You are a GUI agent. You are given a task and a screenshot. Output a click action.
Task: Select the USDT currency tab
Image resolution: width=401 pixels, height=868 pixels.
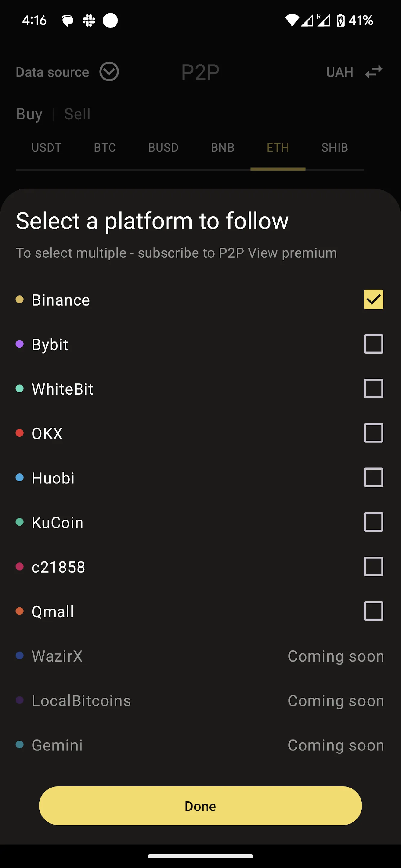coord(46,147)
